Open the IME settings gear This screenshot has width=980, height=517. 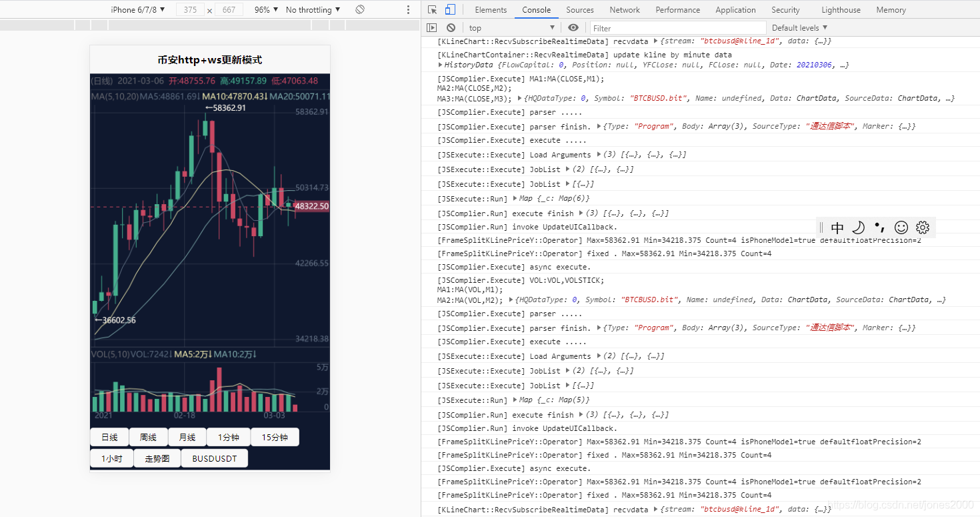click(923, 227)
